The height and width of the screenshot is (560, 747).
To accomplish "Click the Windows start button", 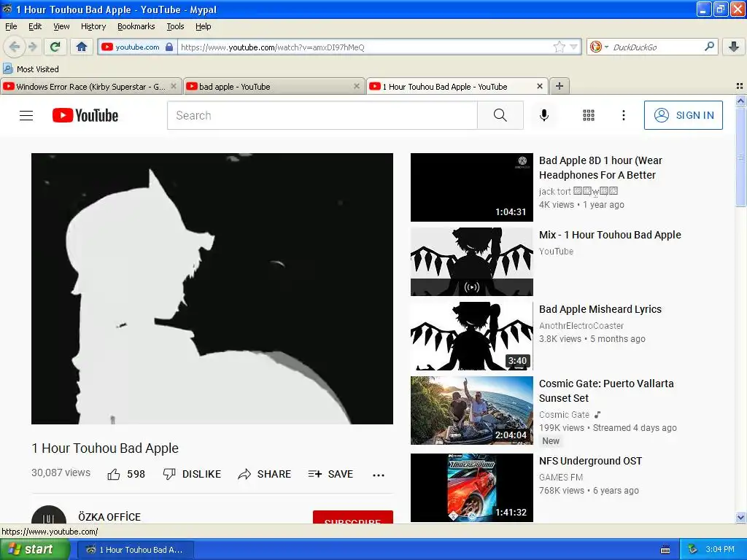I will 34,550.
